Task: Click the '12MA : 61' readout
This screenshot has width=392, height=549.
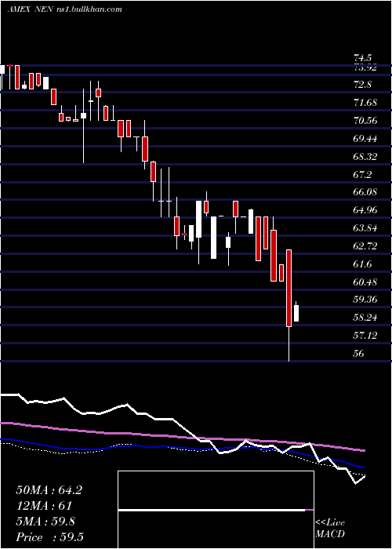Action: tap(44, 506)
